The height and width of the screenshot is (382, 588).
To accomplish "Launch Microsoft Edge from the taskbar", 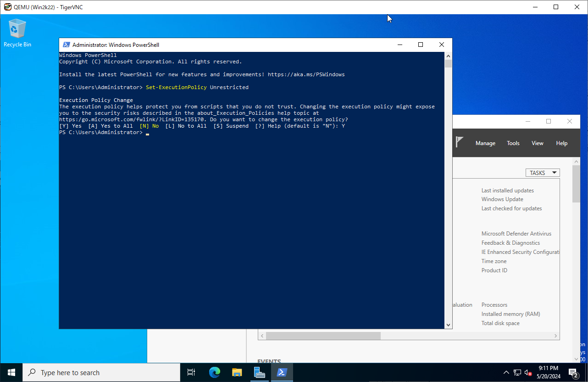I will coord(214,372).
